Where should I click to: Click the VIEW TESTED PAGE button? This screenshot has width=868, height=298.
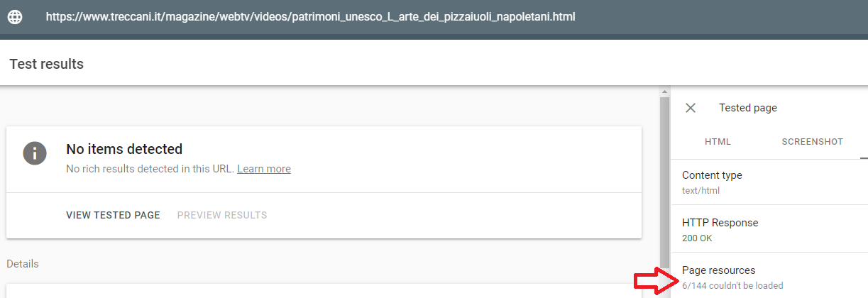click(x=113, y=215)
